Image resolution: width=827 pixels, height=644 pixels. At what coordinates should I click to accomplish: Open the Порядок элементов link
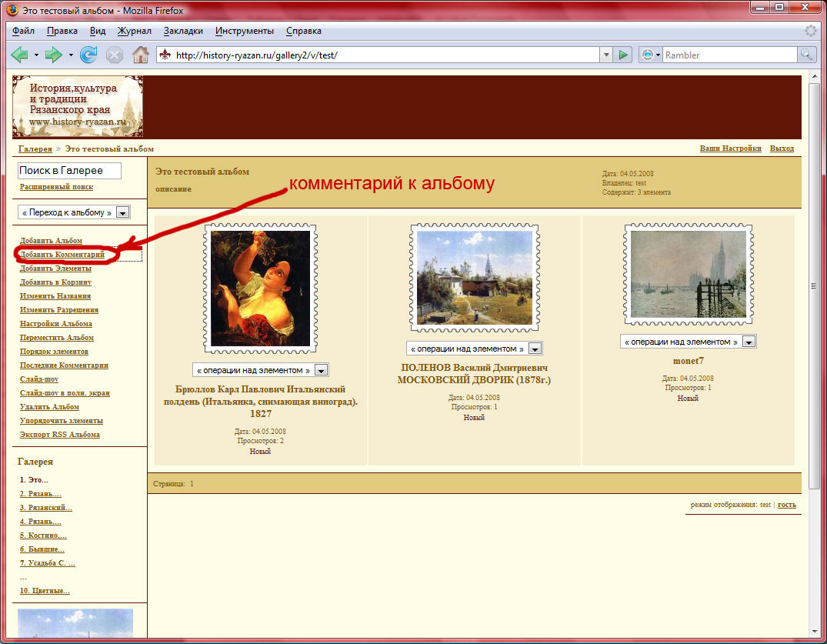pyautogui.click(x=55, y=352)
